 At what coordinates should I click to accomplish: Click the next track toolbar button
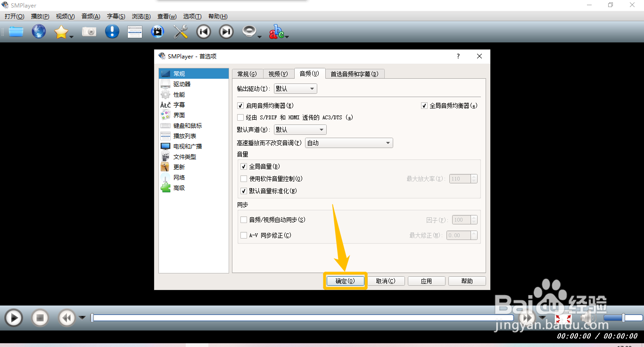click(226, 32)
